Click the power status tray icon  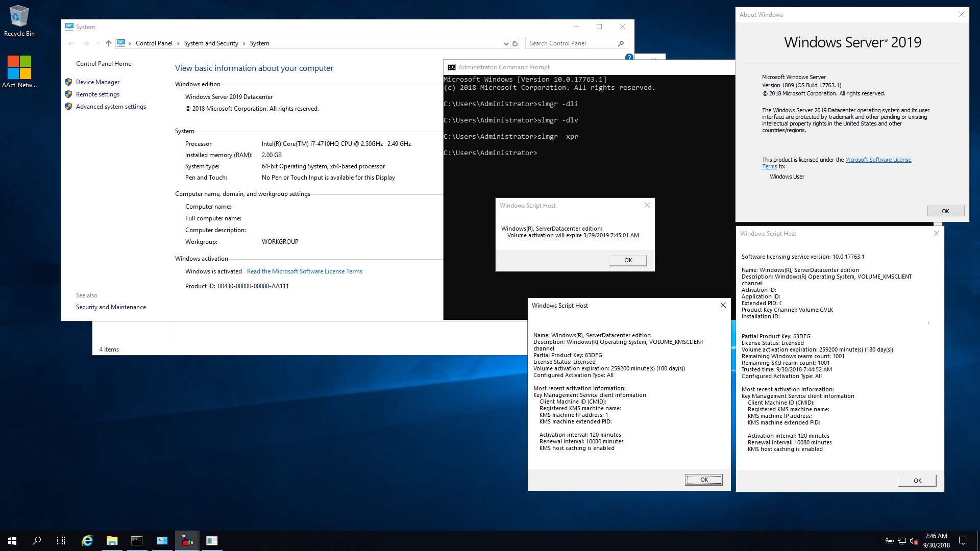click(889, 541)
